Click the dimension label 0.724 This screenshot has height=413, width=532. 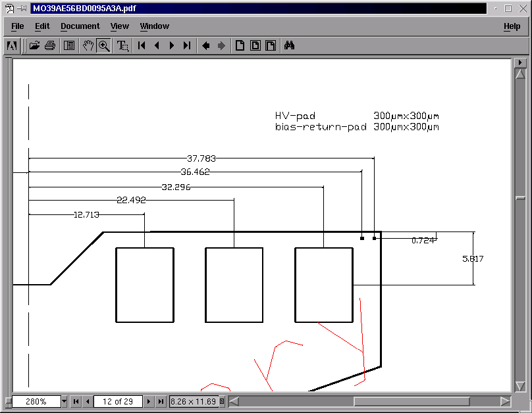click(x=423, y=240)
